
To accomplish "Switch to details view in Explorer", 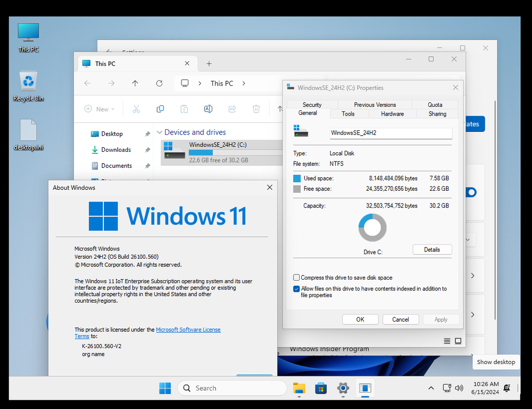I will tap(447, 341).
